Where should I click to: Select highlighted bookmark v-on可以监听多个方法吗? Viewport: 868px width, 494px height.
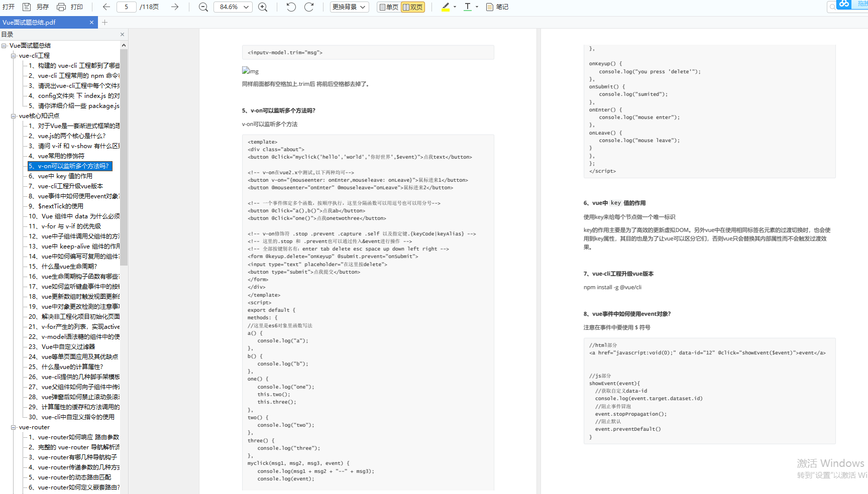(x=70, y=166)
